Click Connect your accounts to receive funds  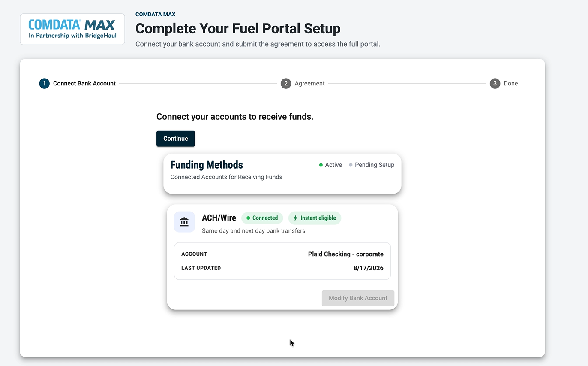(x=235, y=117)
